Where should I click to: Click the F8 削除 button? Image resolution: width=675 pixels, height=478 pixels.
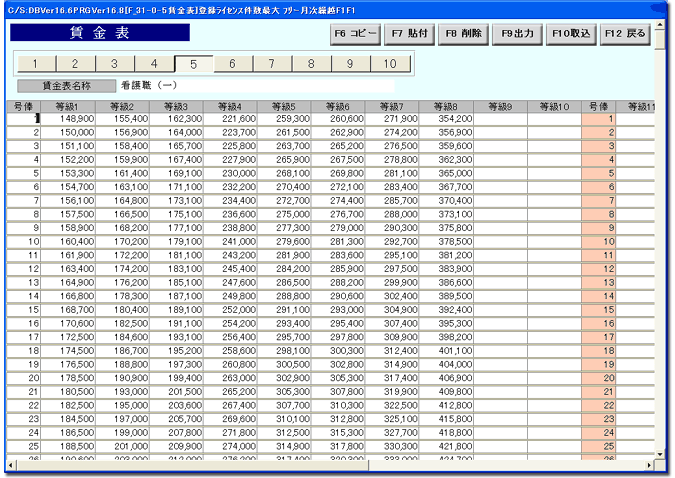[463, 34]
